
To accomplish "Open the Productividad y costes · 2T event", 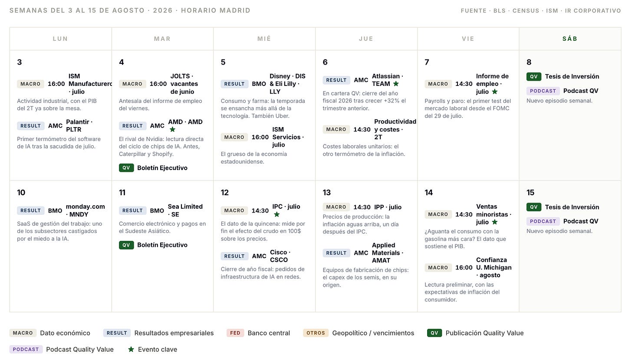I will tap(395, 129).
